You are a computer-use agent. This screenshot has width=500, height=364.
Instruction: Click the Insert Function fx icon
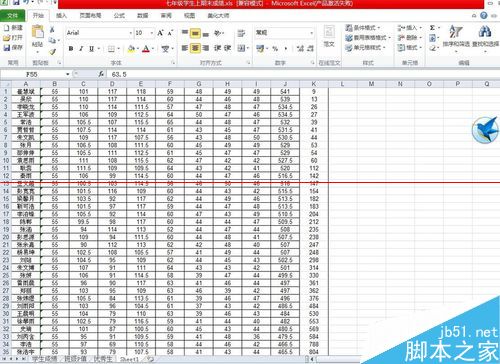pos(101,74)
